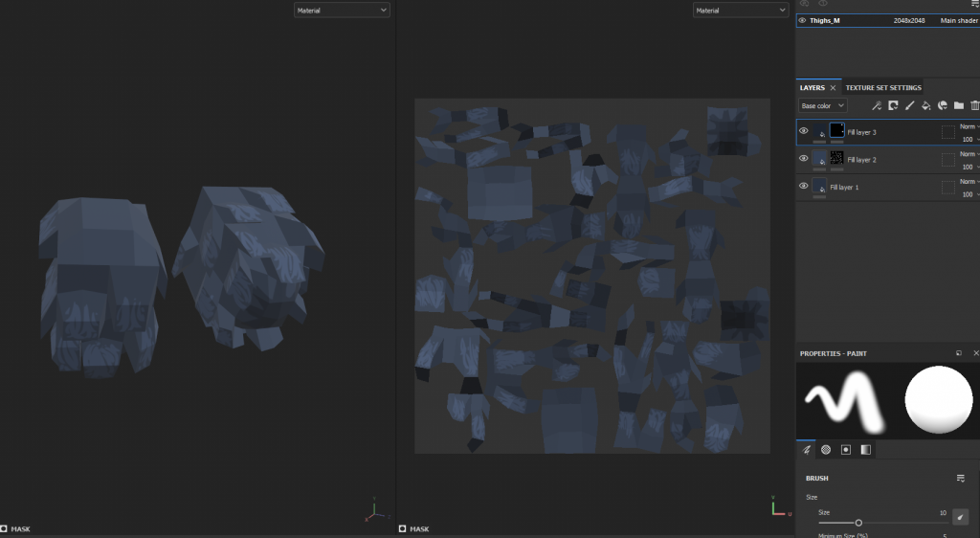Close the LAYERS tab with its X
This screenshot has height=538, width=980.
point(833,88)
